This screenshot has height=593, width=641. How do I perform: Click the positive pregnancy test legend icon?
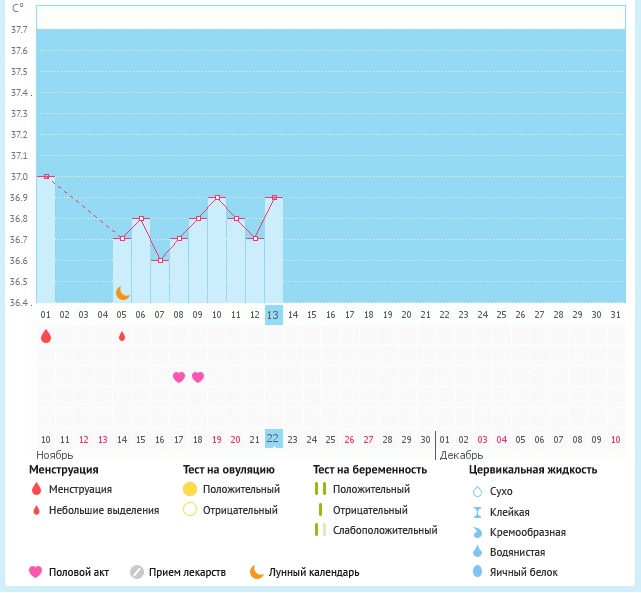click(321, 489)
